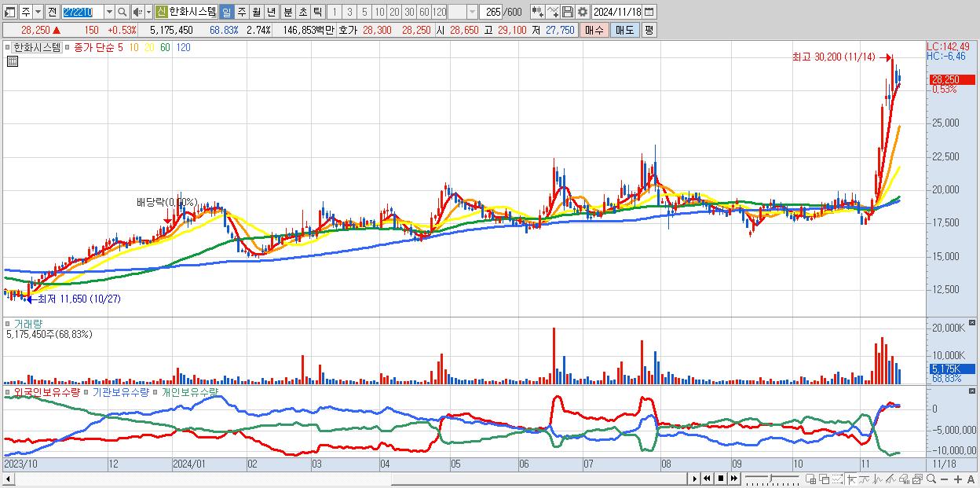Click the zigzag line chart icon
Viewport: 980px width, 488px height.
[x=878, y=479]
